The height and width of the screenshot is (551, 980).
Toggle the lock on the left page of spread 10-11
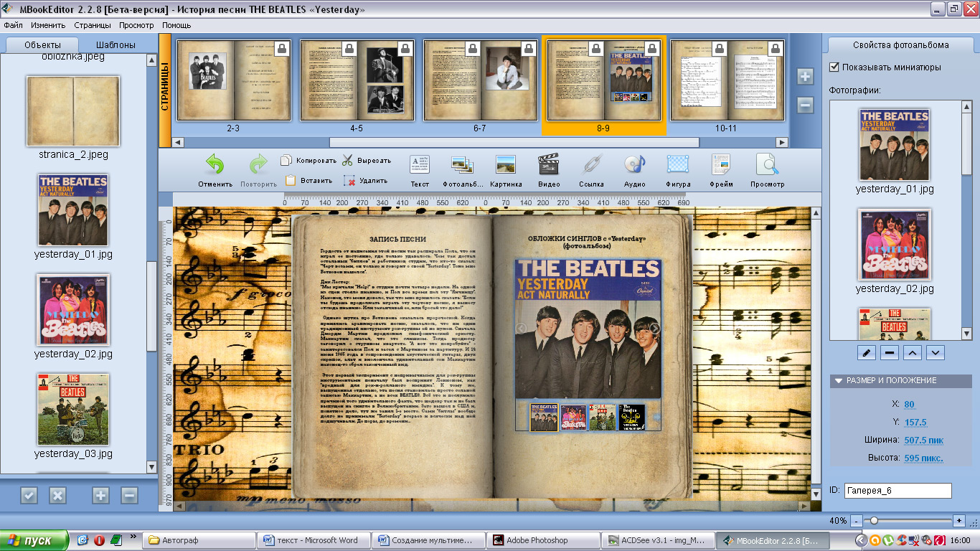(719, 49)
